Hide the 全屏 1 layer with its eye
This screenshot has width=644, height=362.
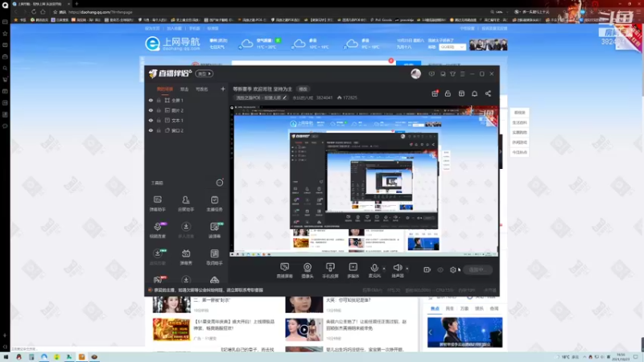pyautogui.click(x=151, y=100)
